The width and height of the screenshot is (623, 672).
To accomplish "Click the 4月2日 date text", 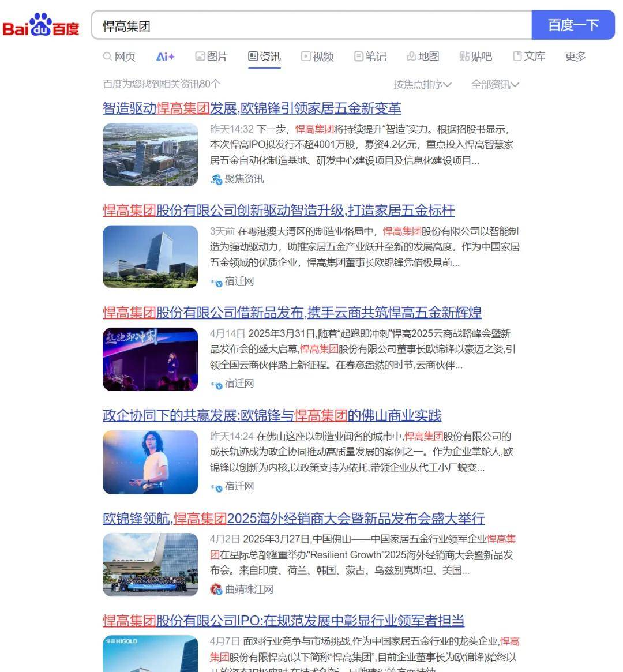I will click(224, 539).
